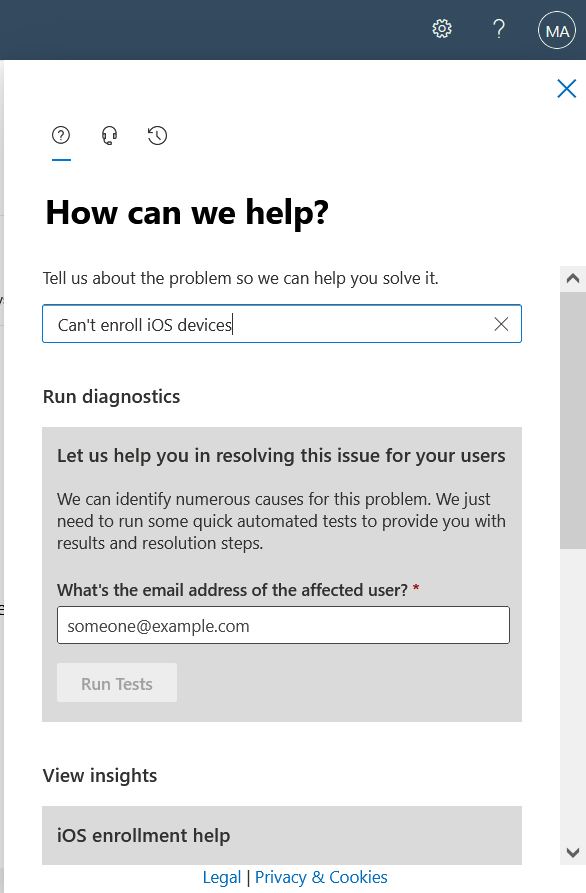Click the scrollbar down arrow
This screenshot has width=586, height=893.
[573, 853]
